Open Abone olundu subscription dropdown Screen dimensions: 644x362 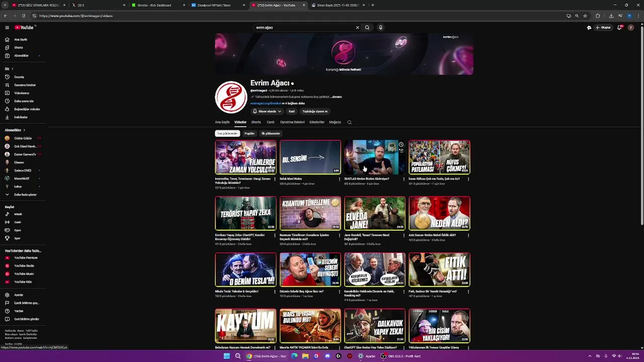[x=267, y=111]
